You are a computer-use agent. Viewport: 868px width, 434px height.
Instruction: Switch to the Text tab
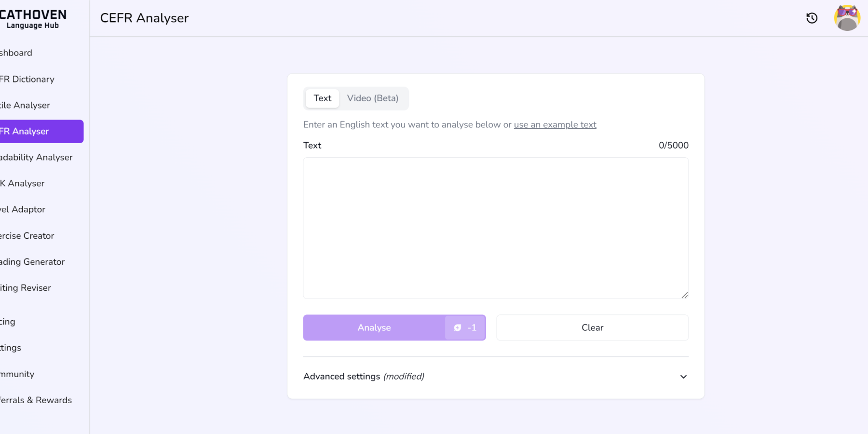click(x=323, y=98)
